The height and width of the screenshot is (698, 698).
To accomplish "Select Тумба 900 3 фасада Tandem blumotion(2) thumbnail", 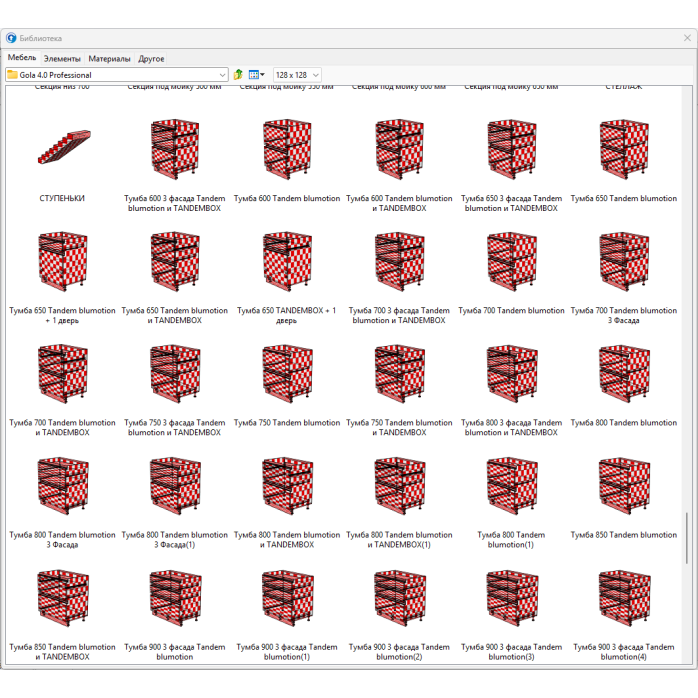I will [x=399, y=598].
